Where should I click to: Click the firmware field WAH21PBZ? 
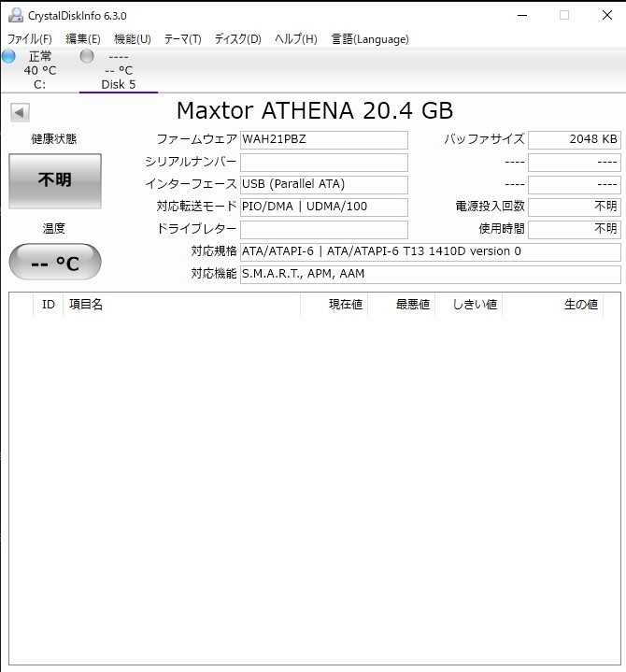coord(324,139)
